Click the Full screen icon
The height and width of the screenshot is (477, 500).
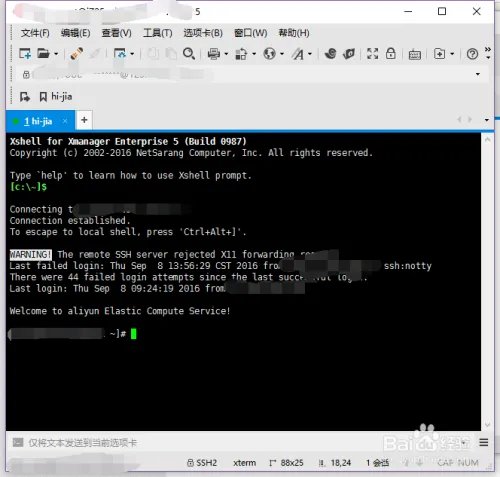pyautogui.click(x=372, y=54)
